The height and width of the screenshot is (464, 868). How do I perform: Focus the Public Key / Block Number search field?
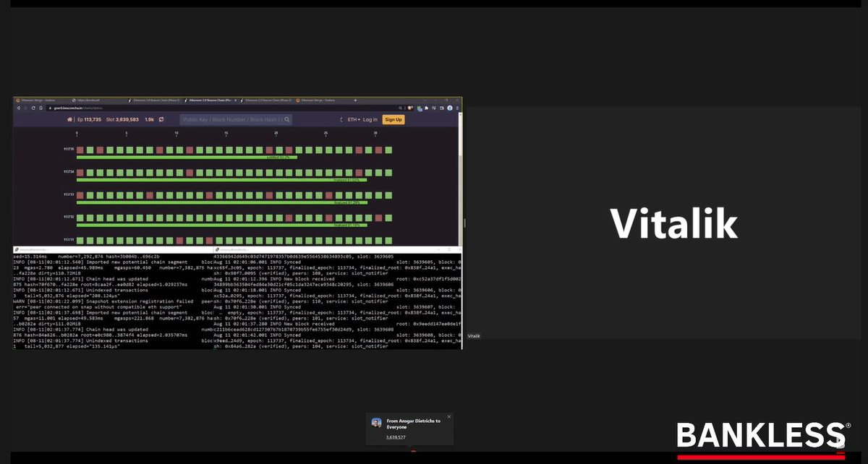(236, 119)
